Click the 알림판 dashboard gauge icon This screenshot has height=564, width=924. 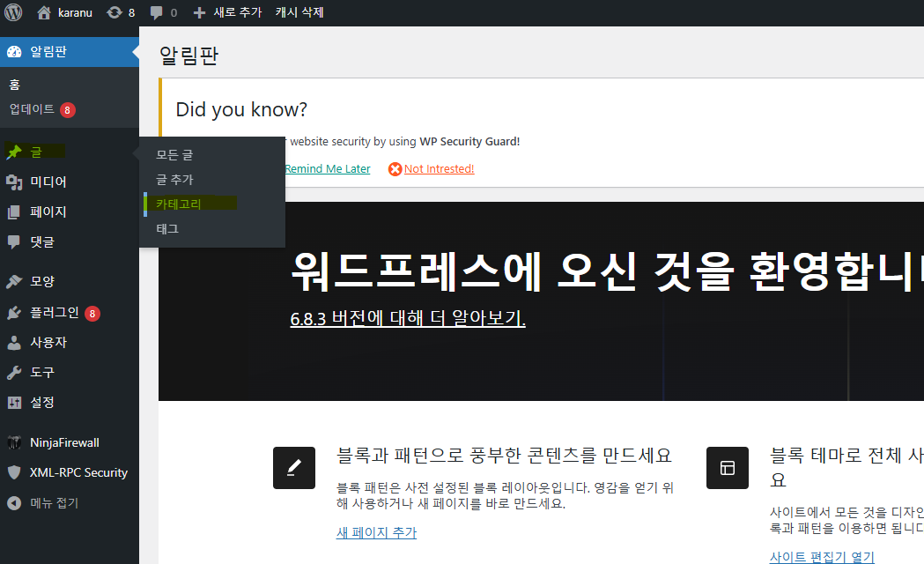[14, 52]
